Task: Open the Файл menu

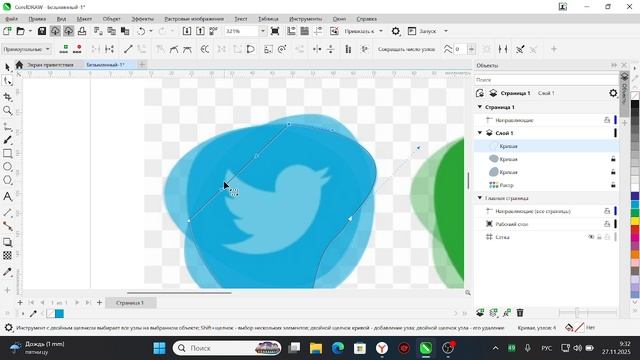Action: [11, 19]
